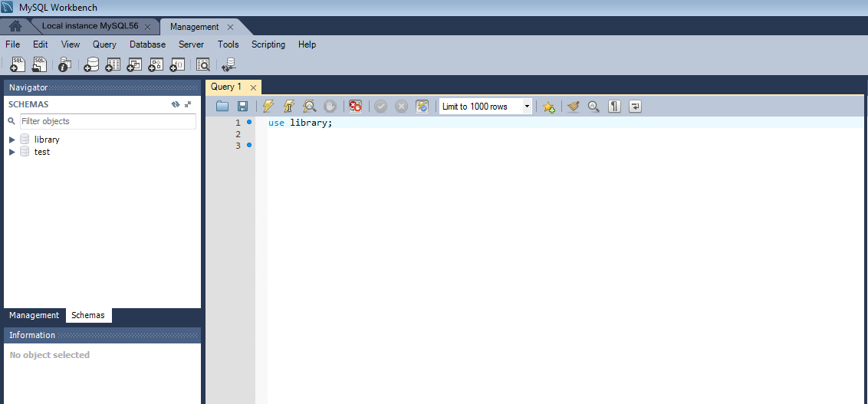Run EXPLAIN on the statement icon
868x404 pixels.
click(310, 107)
